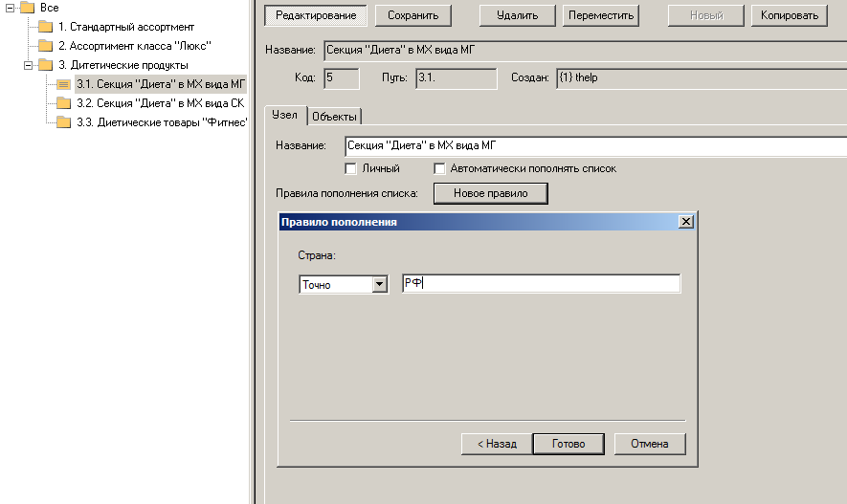
Task: Click the 'Сохранить' button
Action: (413, 15)
